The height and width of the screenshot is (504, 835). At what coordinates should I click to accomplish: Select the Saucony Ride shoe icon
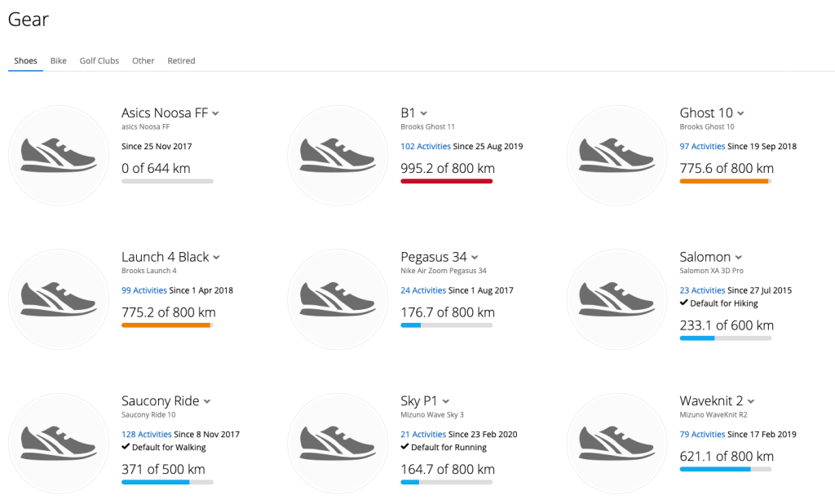pyautogui.click(x=57, y=442)
